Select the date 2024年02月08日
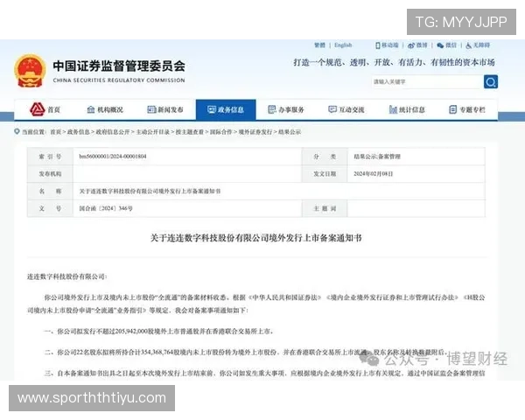Image resolution: width=525 pixels, height=420 pixels. [x=373, y=174]
